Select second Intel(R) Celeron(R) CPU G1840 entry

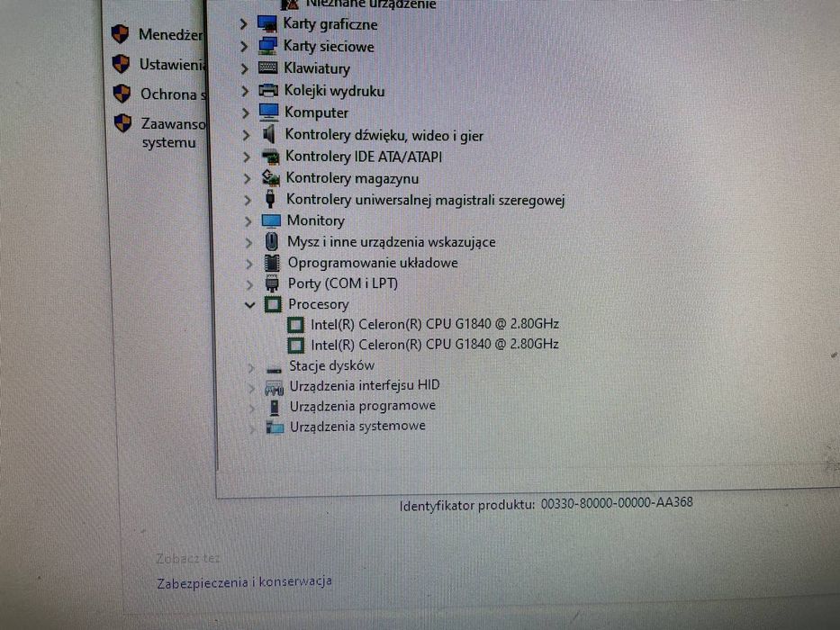coord(435,345)
